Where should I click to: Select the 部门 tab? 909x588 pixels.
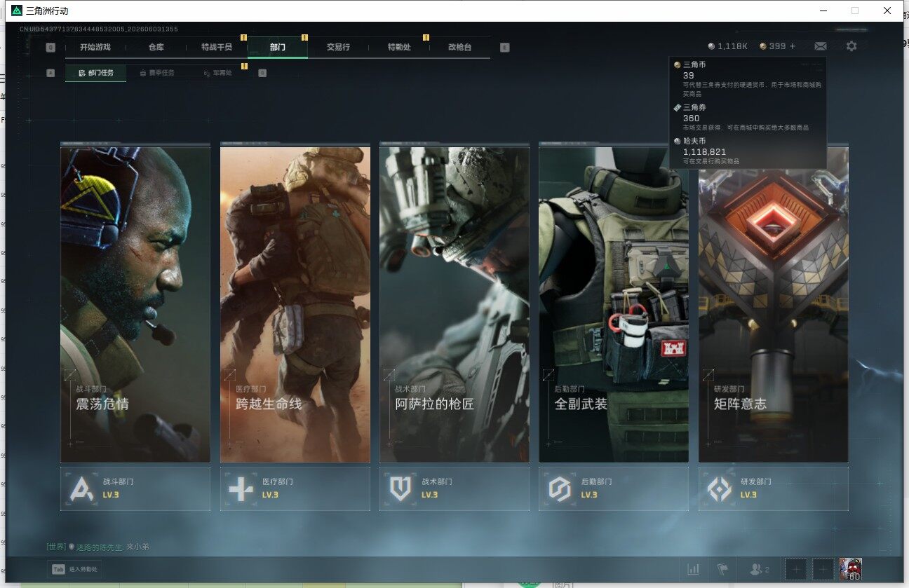coord(278,47)
